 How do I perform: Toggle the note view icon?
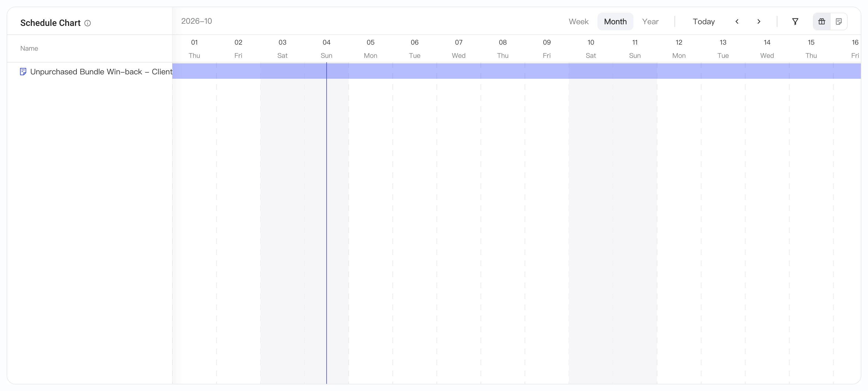click(x=839, y=21)
